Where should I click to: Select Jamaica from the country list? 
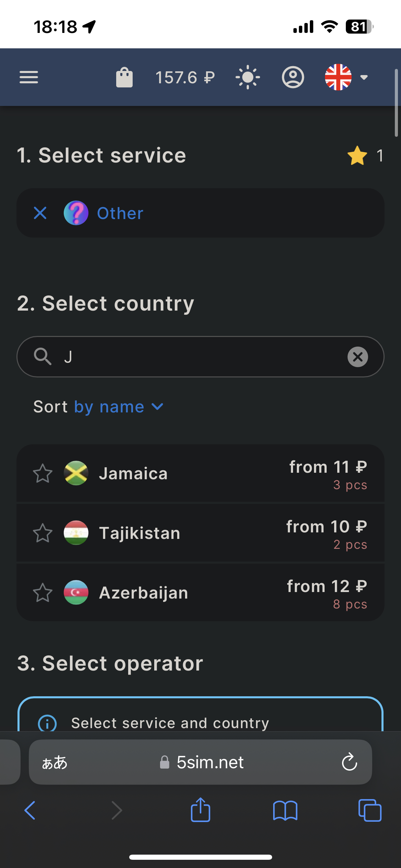coord(206,473)
